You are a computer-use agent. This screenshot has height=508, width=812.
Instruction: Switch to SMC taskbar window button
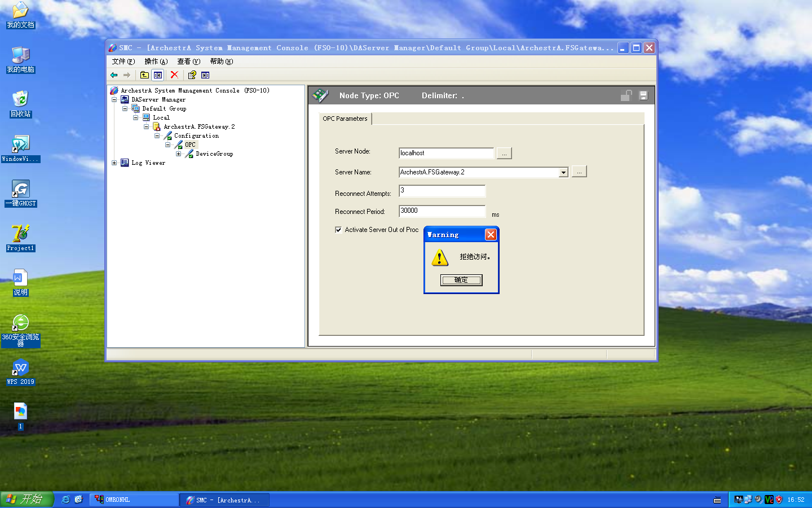225,500
